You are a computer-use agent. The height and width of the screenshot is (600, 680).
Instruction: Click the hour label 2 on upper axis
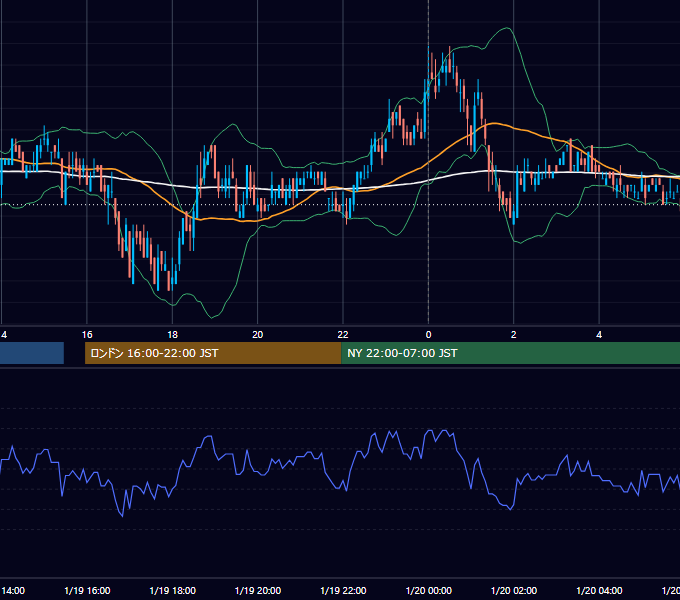(x=514, y=334)
